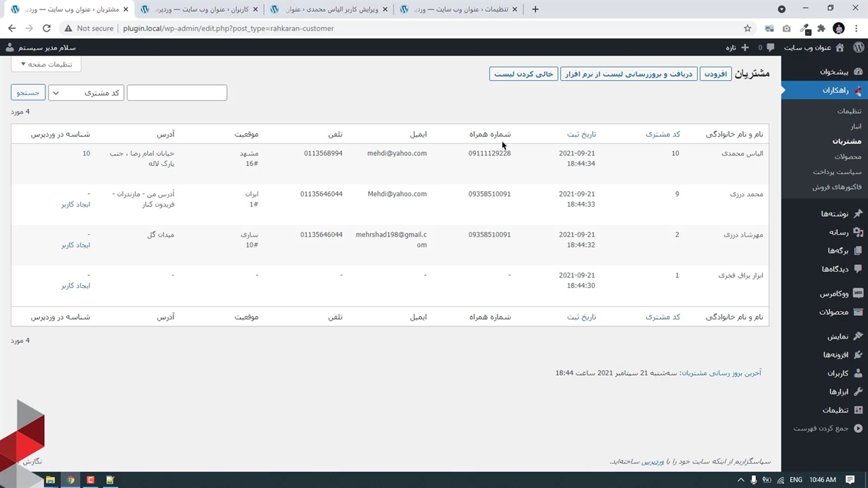Open File Explorer from the taskbar
The image size is (868, 488).
coord(50,480)
